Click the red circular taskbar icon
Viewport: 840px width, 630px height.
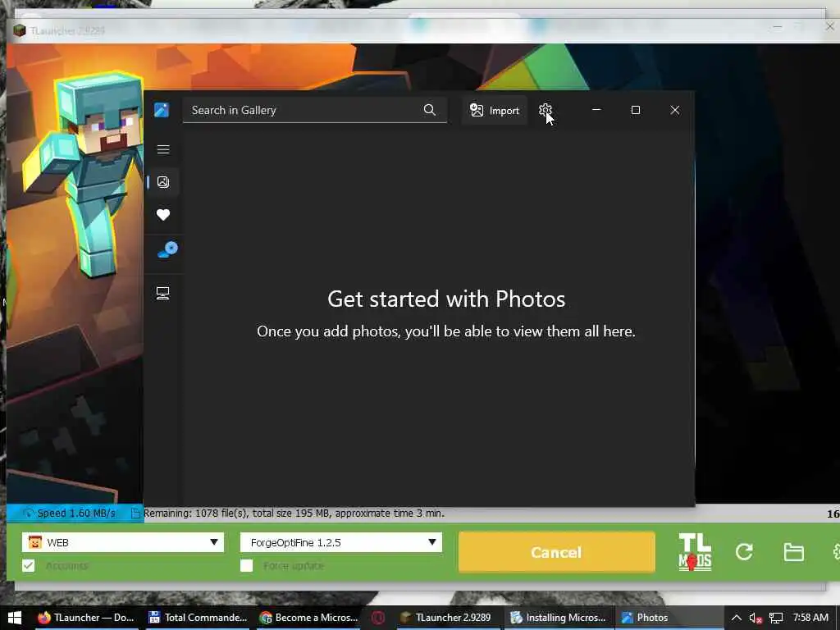click(x=378, y=618)
